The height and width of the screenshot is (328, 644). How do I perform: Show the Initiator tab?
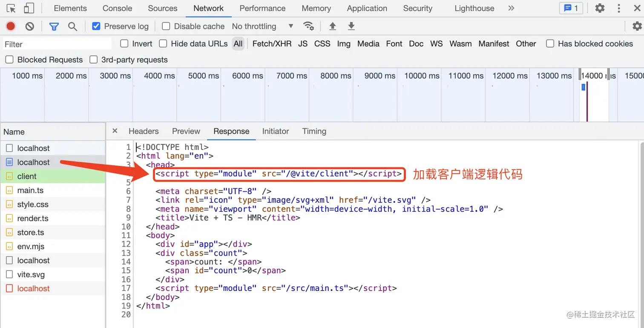click(x=276, y=131)
